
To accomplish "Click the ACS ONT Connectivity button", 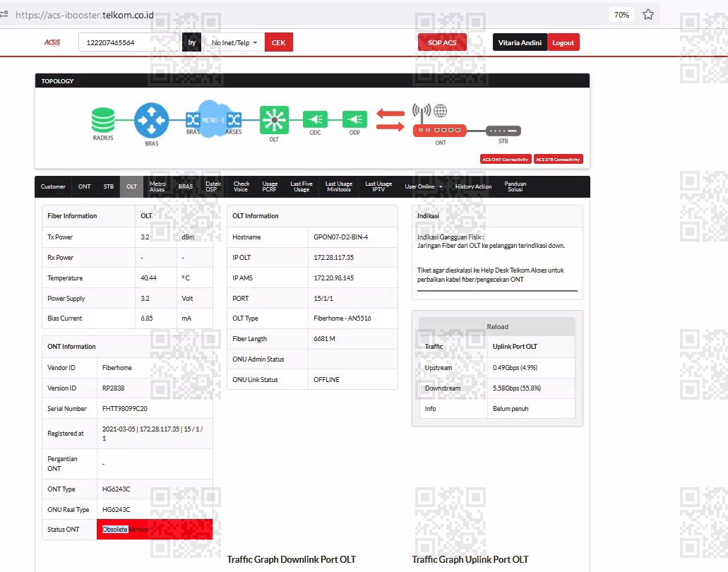I will (505, 160).
